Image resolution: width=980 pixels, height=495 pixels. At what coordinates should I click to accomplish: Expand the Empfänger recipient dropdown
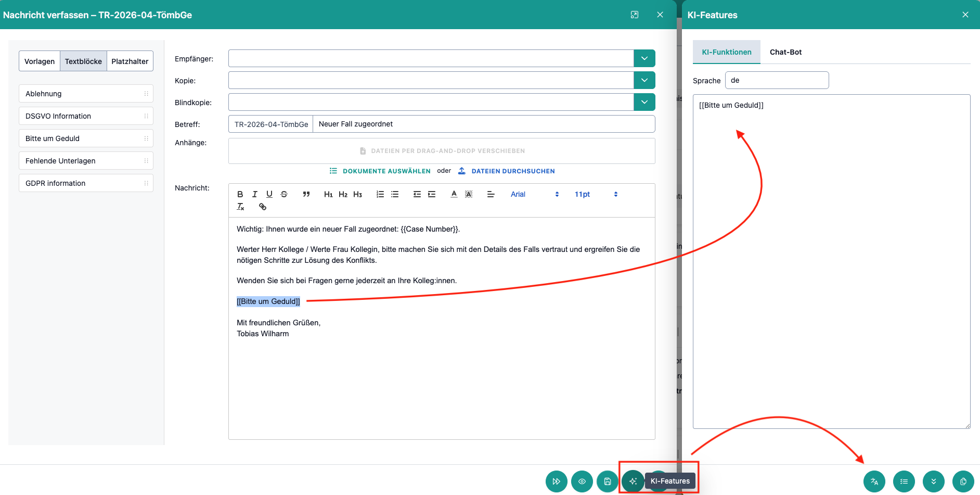(x=644, y=58)
